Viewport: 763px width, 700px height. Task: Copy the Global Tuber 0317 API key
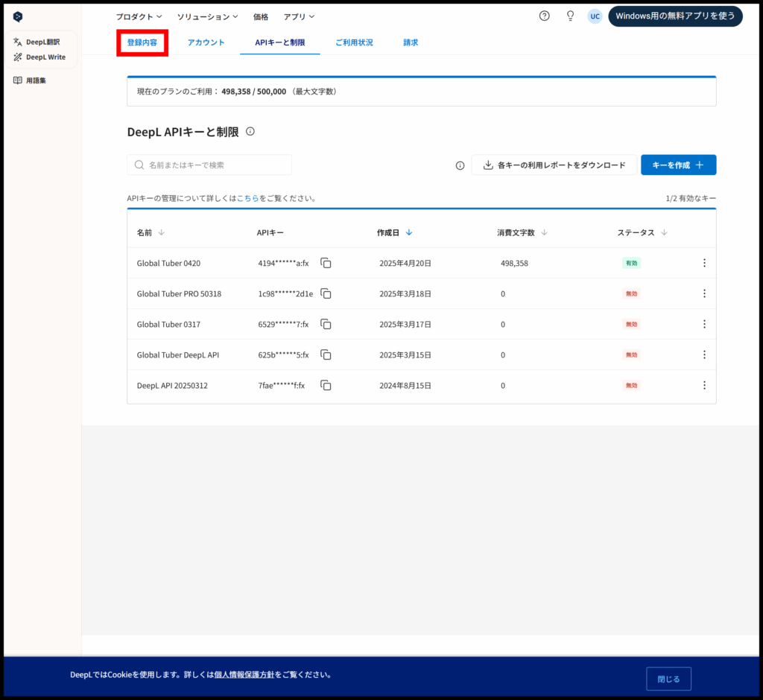(x=326, y=325)
